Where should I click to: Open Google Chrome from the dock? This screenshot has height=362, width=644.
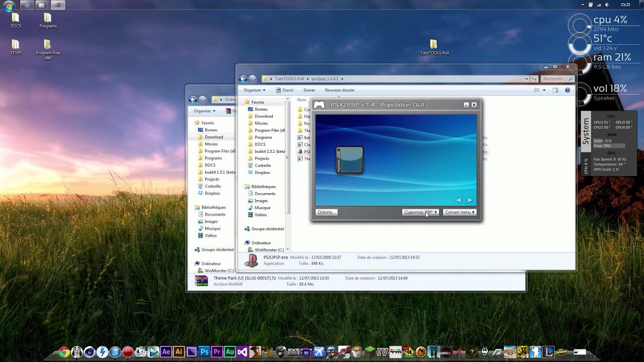(64, 352)
